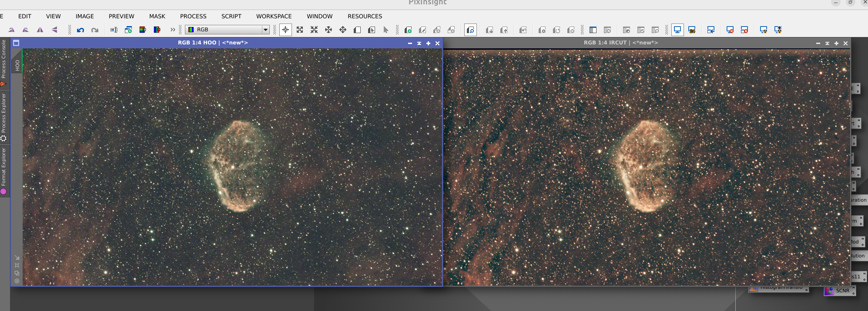868x311 pixels.
Task: Click the preview icon with curved arrow
Action: pos(523,30)
